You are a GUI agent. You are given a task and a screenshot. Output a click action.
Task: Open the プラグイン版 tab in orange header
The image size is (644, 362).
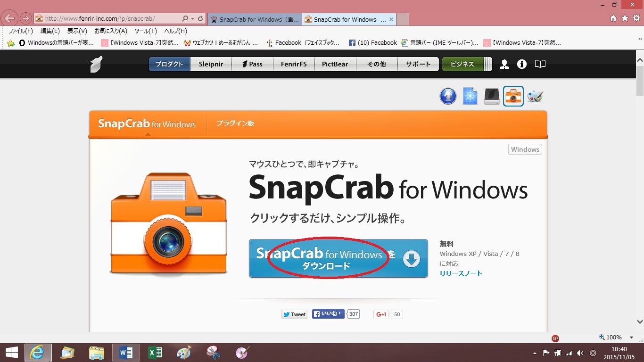235,123
